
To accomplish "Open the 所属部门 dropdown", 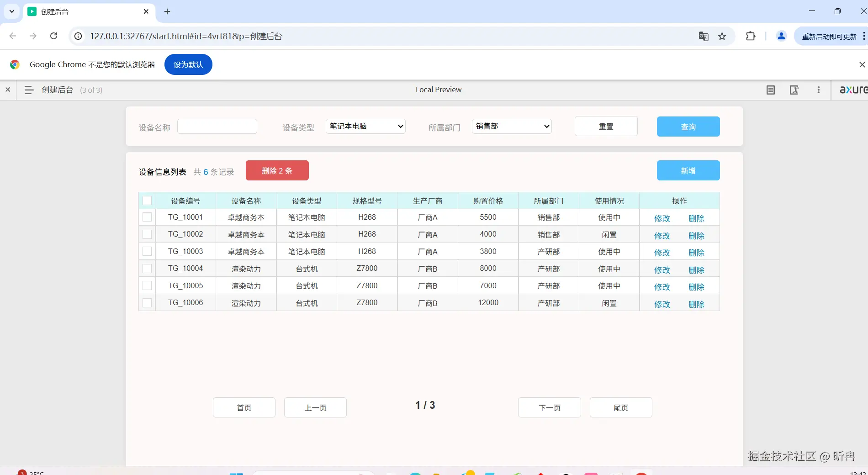I will (512, 127).
